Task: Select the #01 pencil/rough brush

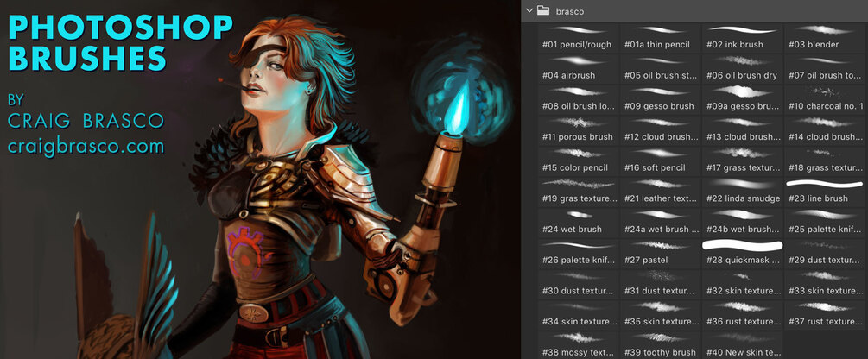Action: tap(579, 38)
